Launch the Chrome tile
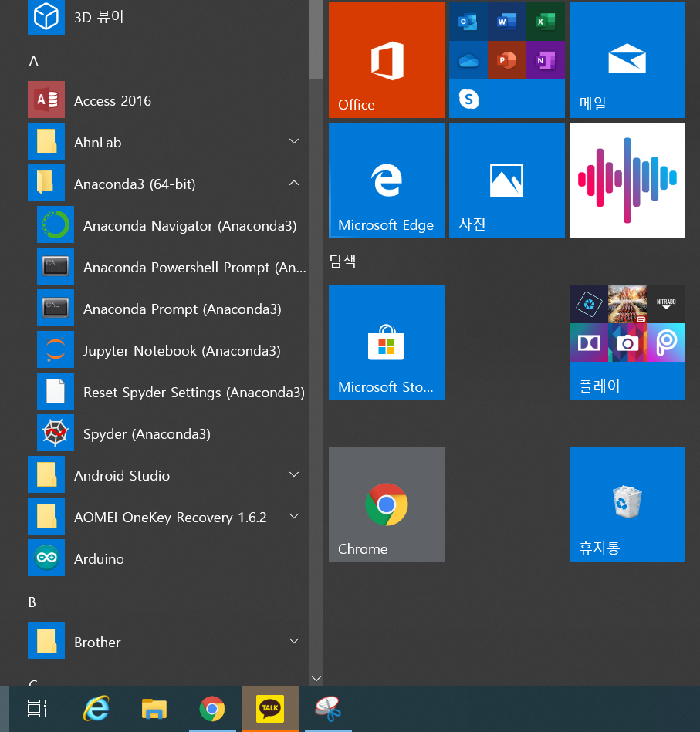This screenshot has height=732, width=700. [x=387, y=504]
